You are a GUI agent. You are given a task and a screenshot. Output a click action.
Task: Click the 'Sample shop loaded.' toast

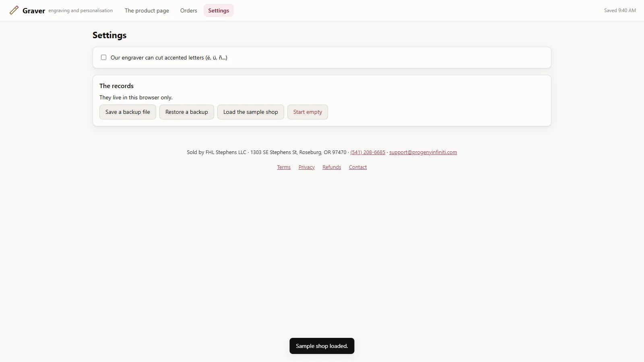point(322,346)
